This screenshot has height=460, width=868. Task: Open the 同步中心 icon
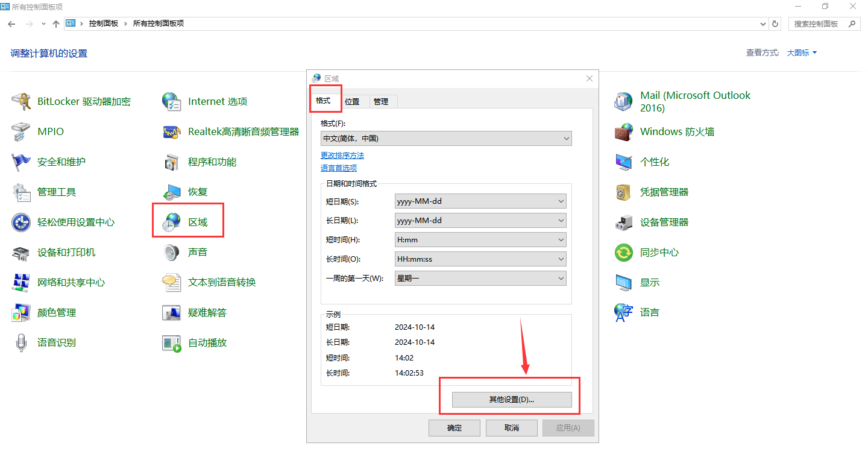pyautogui.click(x=624, y=253)
